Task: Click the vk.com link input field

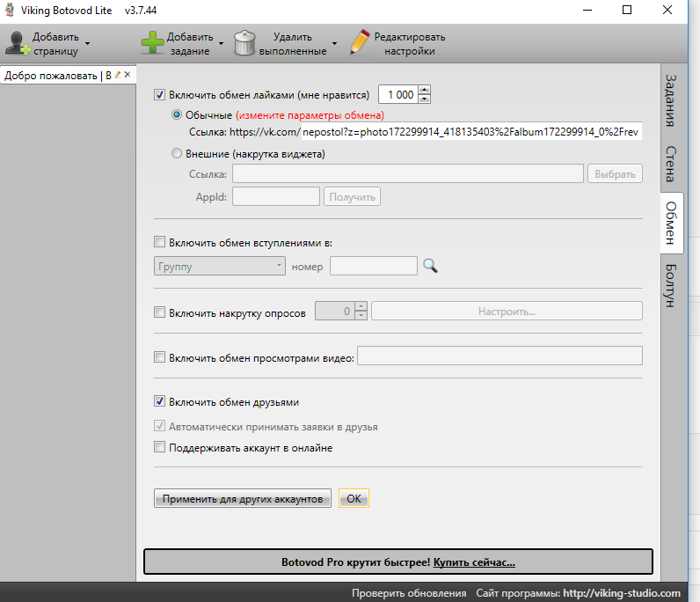Action: [472, 131]
